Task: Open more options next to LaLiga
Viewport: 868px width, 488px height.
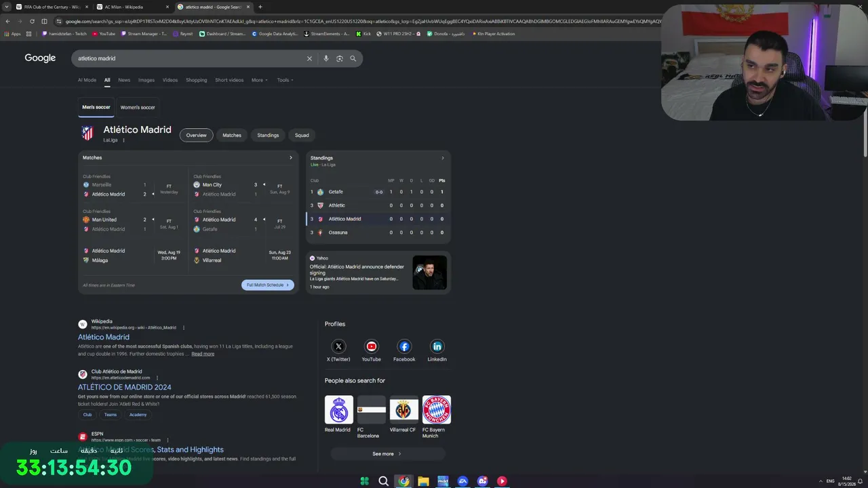Action: (123, 140)
